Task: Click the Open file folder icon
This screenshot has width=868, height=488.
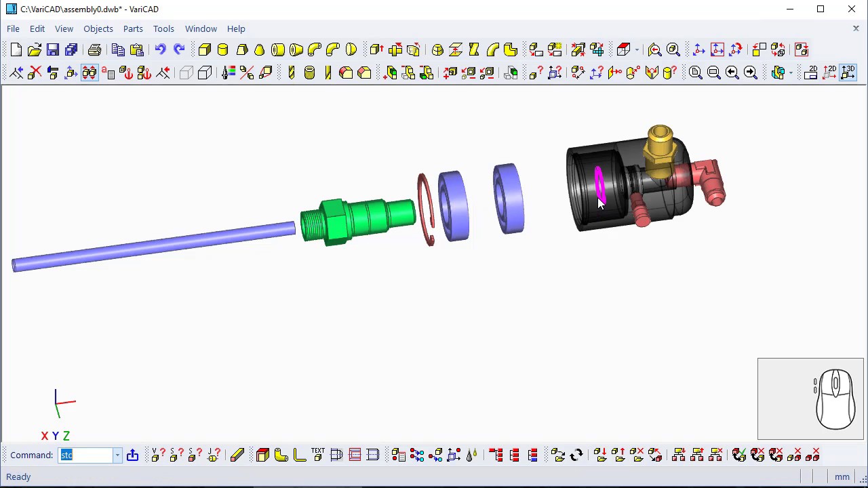Action: pyautogui.click(x=35, y=49)
